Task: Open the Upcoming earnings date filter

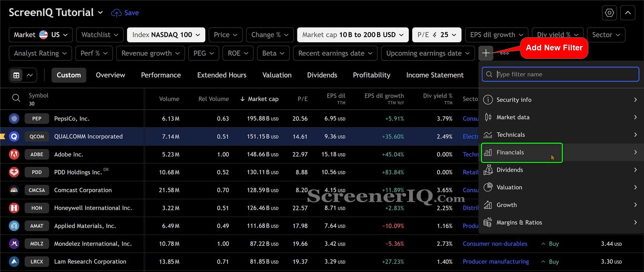Action: [428, 53]
